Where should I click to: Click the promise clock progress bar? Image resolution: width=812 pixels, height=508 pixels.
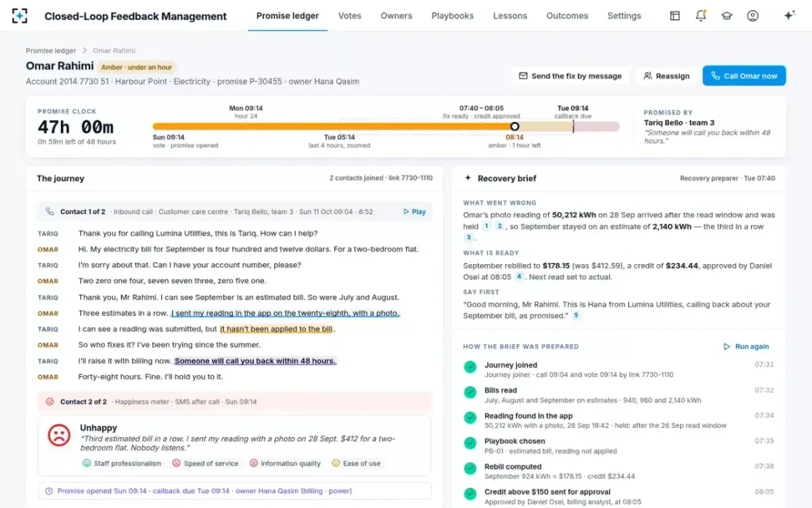click(386, 126)
